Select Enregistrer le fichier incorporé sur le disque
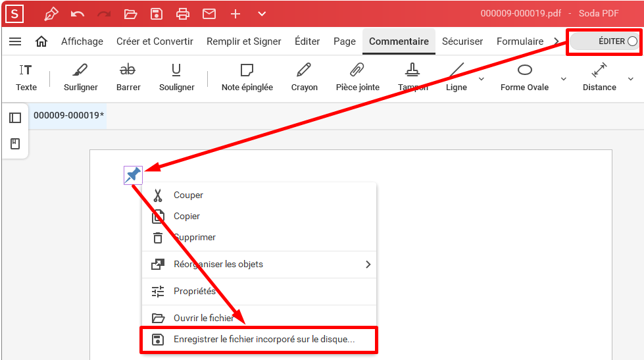The image size is (644, 360). click(x=259, y=340)
